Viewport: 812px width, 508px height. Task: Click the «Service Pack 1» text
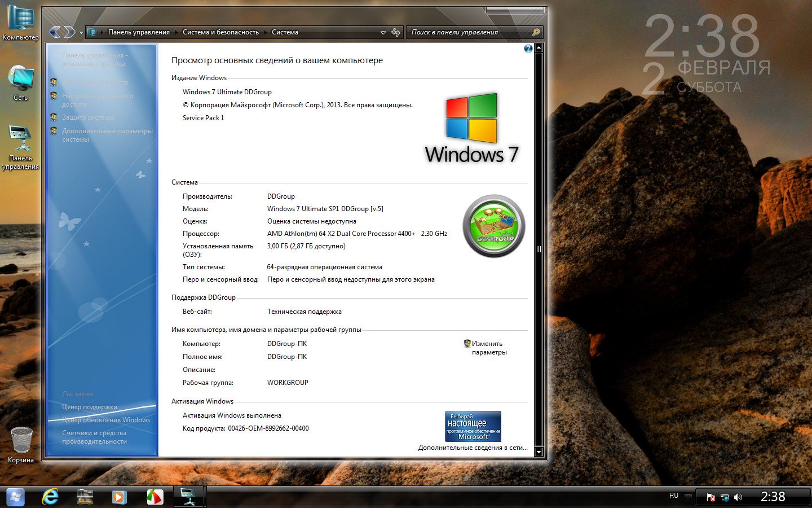pos(204,118)
